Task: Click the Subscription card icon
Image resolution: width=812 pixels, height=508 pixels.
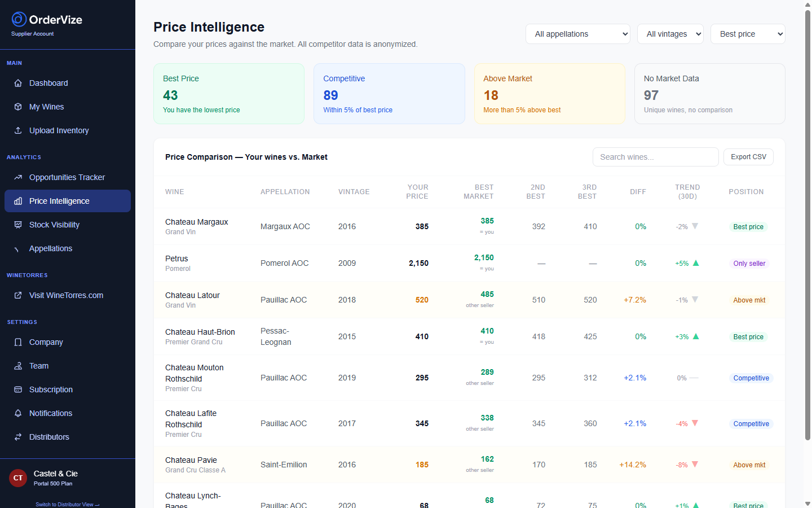Action: pos(18,389)
